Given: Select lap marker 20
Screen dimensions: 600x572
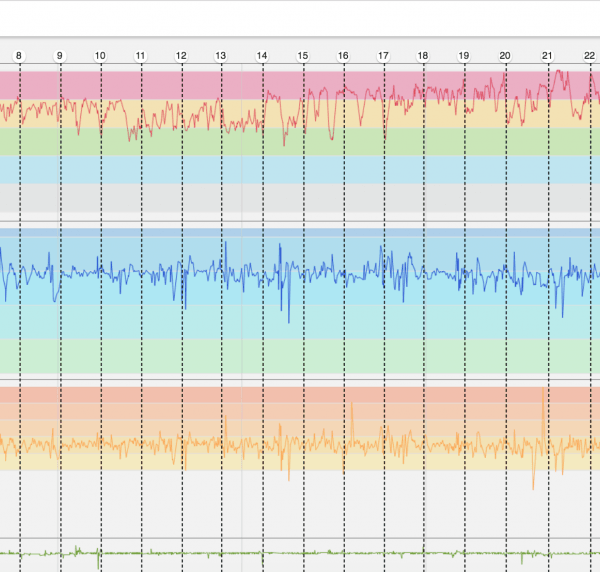Looking at the screenshot, I should (x=504, y=56).
